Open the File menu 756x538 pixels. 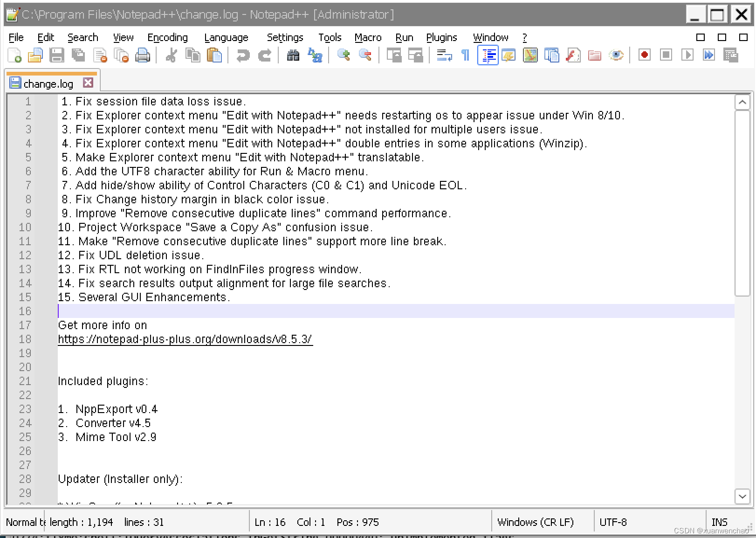(x=16, y=37)
